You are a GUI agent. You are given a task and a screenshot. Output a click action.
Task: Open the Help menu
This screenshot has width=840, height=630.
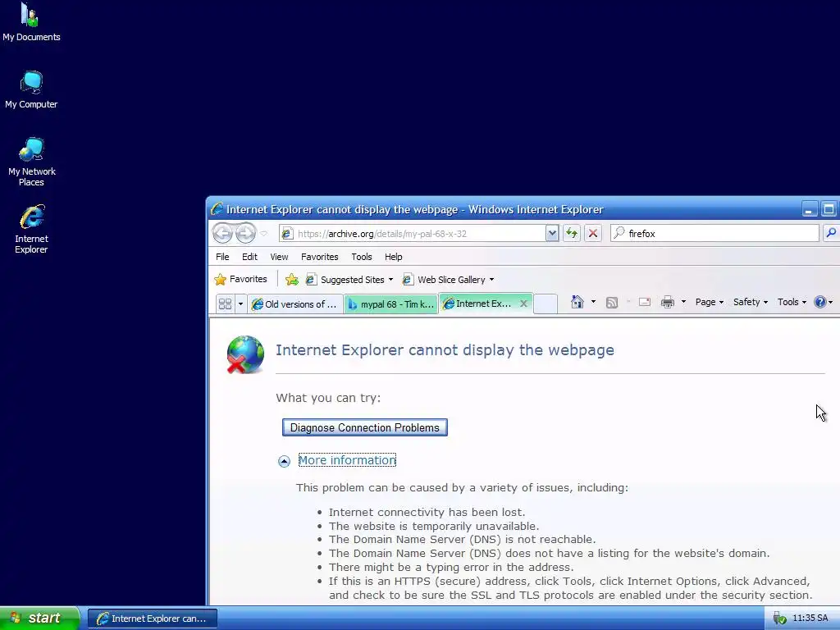pyautogui.click(x=393, y=257)
